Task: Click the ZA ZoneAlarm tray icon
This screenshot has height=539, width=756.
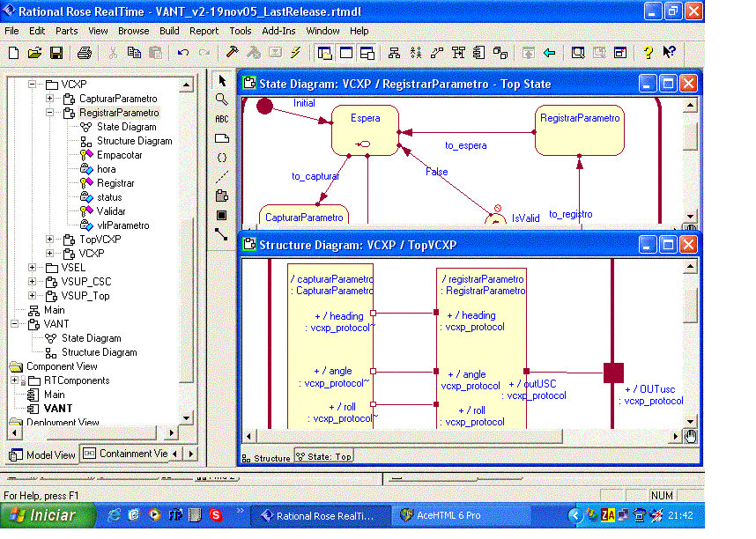Action: coord(607,515)
